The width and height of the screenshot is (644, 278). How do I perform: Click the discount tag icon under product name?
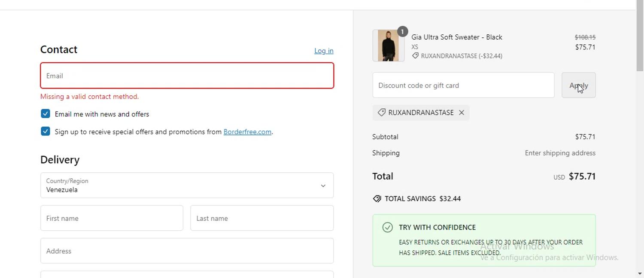[415, 56]
